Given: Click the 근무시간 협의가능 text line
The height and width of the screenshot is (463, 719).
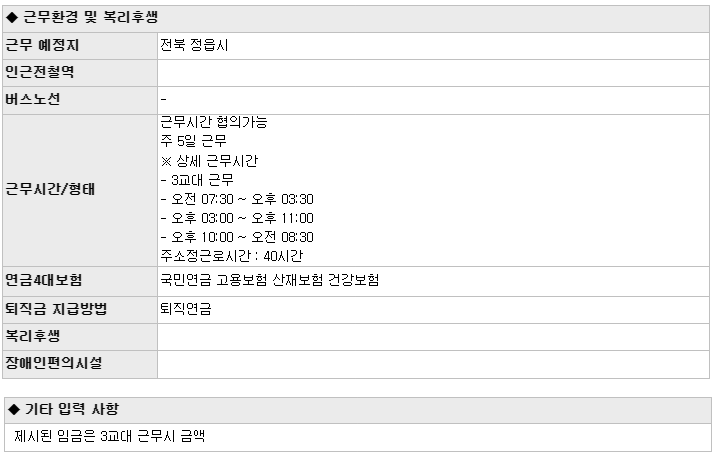Looking at the screenshot, I should click(214, 122).
